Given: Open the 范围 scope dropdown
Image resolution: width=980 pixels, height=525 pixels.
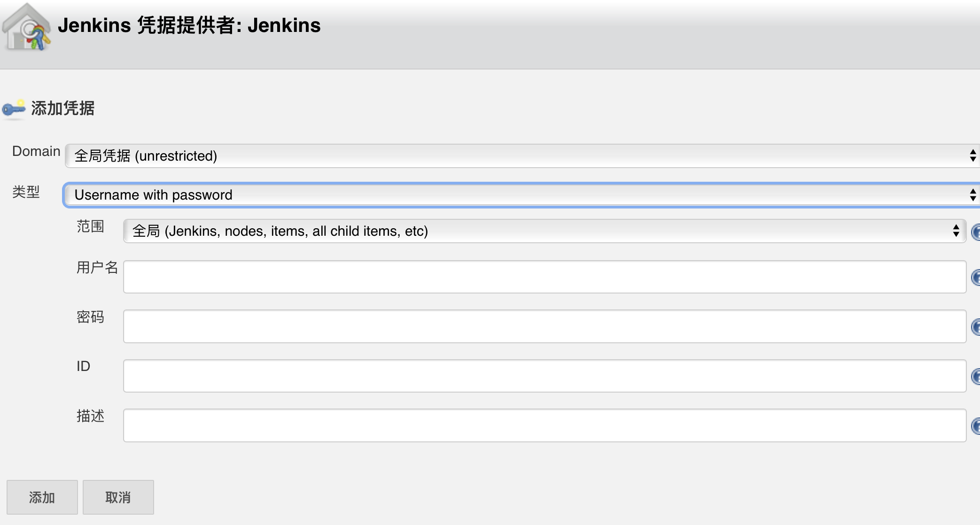Looking at the screenshot, I should pyautogui.click(x=544, y=231).
